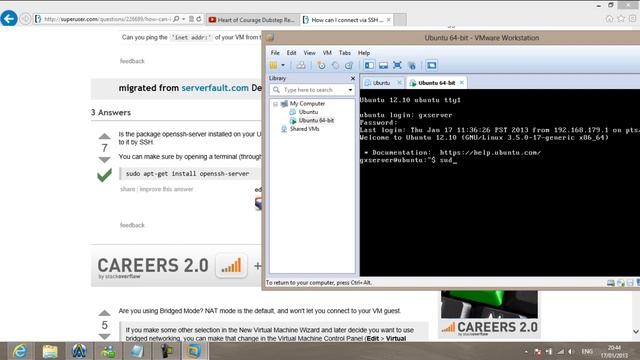The image size is (640, 360).
Task: Open the browser favorites star icon
Action: [x=621, y=18]
